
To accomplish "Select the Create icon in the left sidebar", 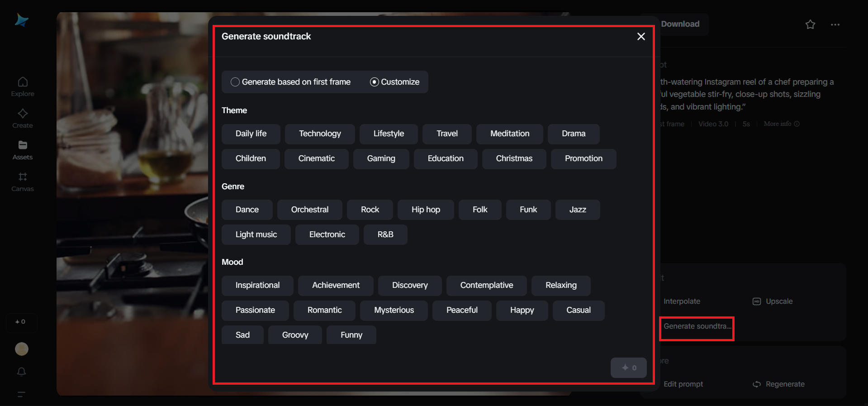I will tap(22, 118).
